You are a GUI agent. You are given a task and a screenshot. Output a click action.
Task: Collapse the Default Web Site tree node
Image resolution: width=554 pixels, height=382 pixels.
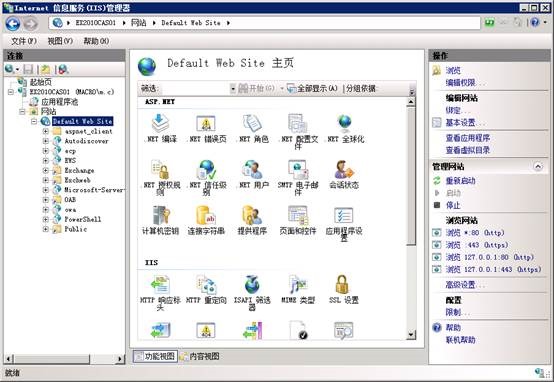(x=34, y=121)
